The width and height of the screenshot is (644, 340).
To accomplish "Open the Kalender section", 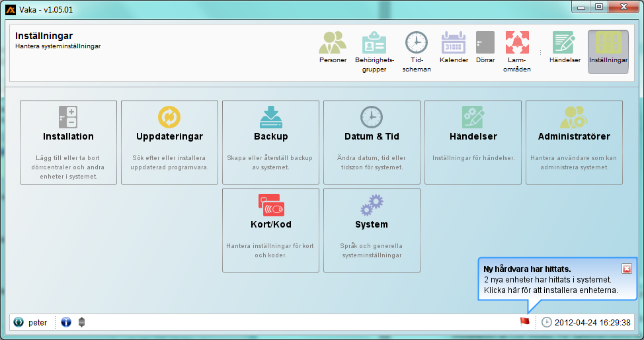I will click(454, 47).
